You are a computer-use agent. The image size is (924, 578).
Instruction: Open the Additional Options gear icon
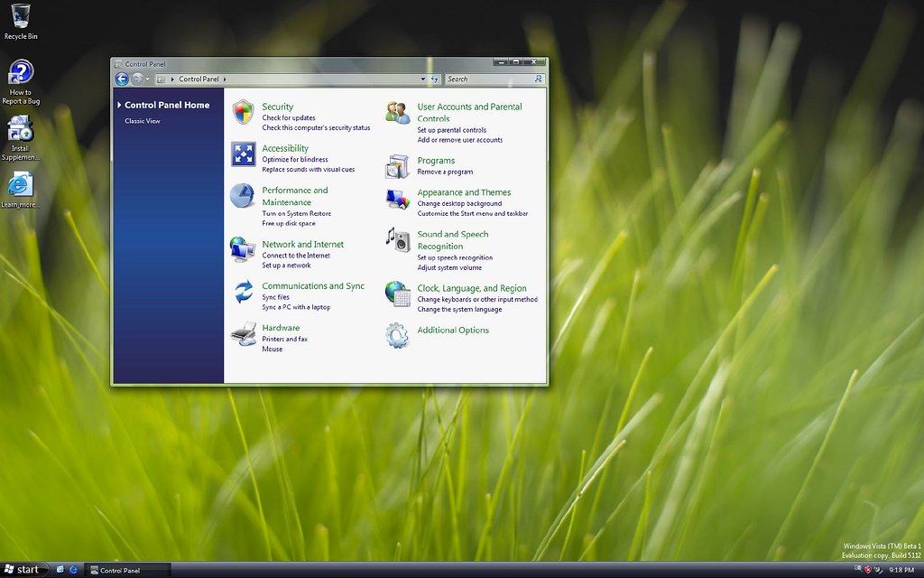397,336
